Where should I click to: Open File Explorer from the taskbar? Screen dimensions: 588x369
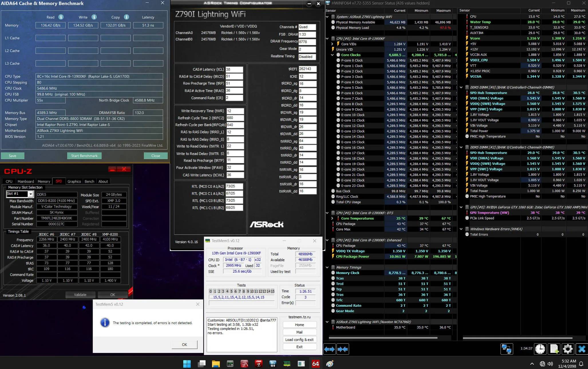click(216, 364)
